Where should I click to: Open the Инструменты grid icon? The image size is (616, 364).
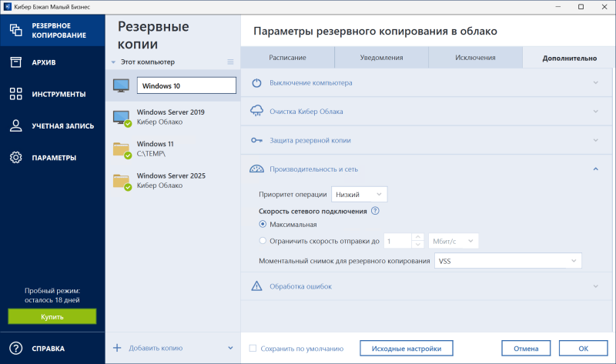pyautogui.click(x=15, y=94)
